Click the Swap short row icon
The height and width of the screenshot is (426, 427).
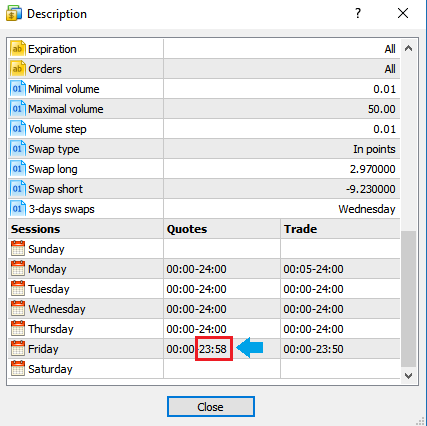click(18, 189)
